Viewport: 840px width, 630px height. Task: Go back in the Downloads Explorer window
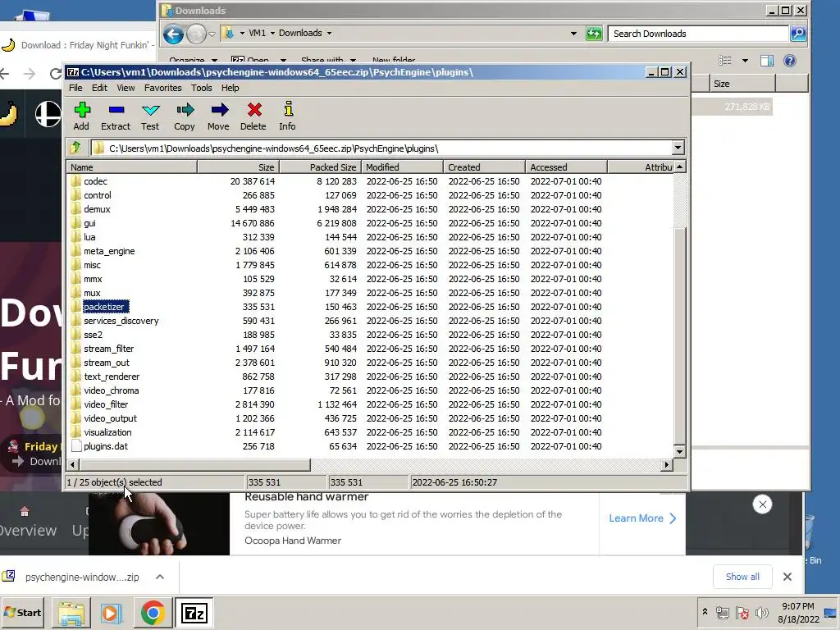point(173,34)
